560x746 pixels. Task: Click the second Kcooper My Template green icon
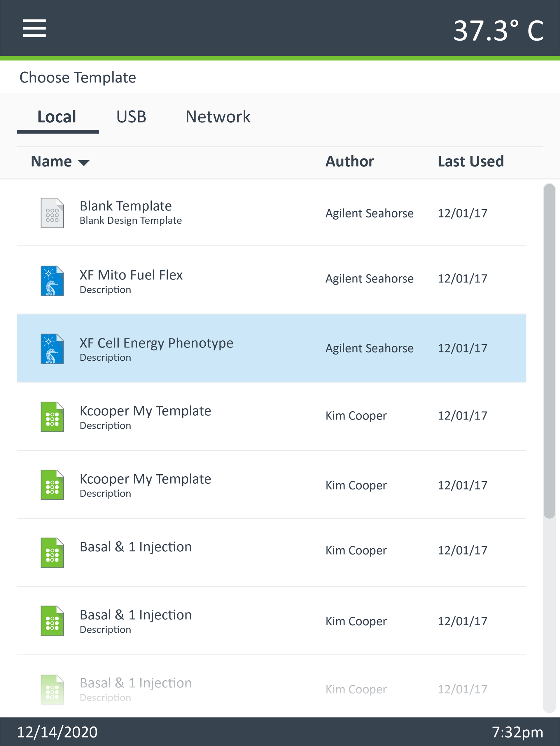(x=52, y=485)
